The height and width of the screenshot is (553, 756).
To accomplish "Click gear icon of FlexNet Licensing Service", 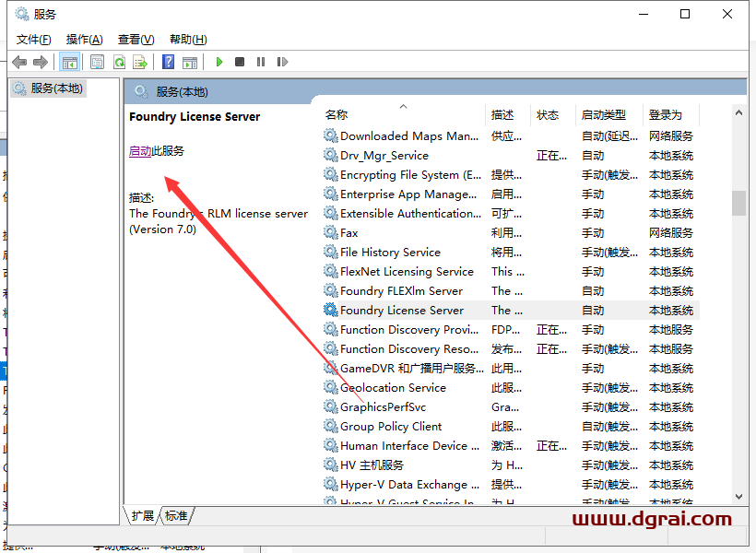I will coord(330,271).
